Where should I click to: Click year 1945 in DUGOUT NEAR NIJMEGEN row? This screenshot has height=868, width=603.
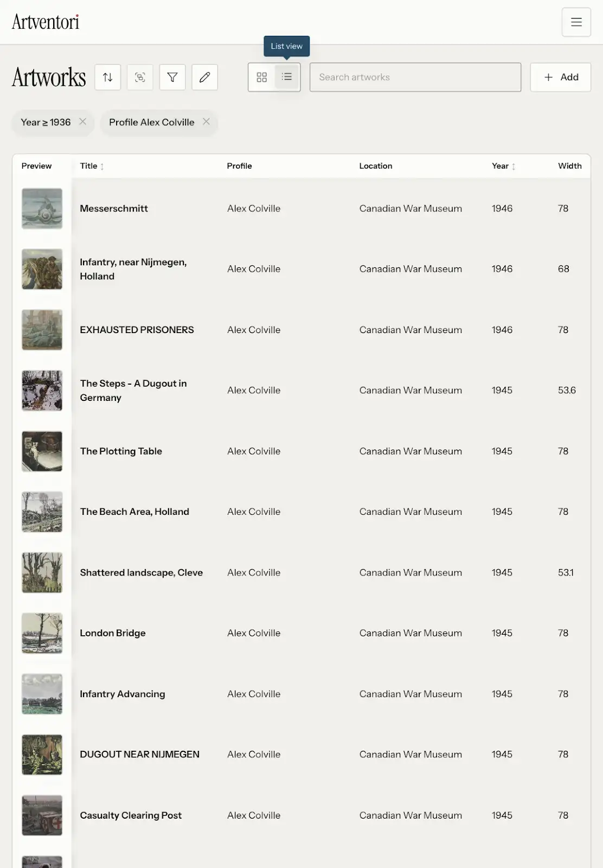(502, 755)
